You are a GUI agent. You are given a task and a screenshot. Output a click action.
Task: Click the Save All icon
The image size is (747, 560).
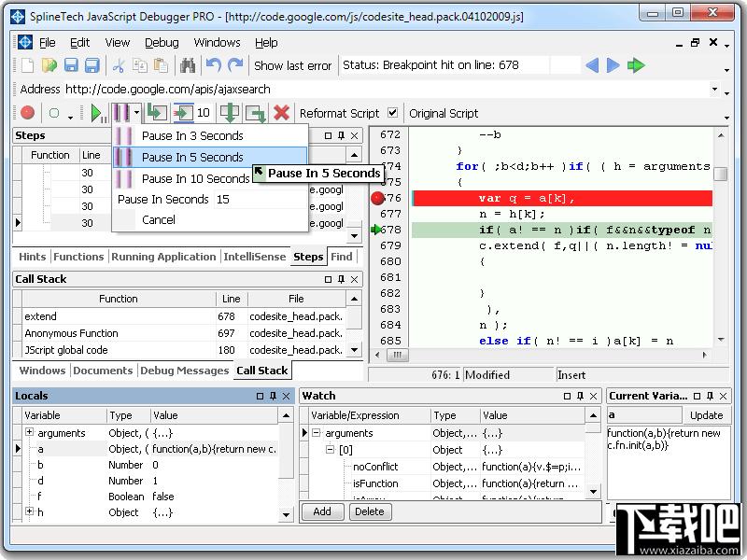[x=92, y=65]
